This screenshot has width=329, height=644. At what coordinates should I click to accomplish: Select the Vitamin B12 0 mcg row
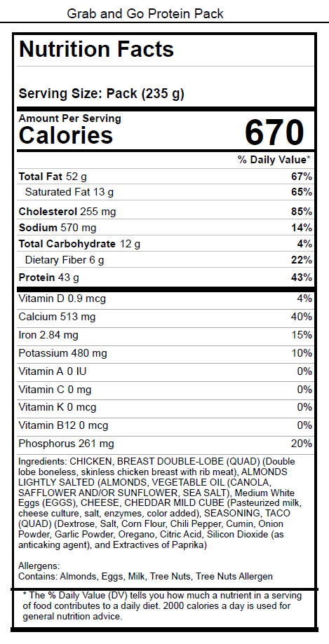[x=166, y=425]
